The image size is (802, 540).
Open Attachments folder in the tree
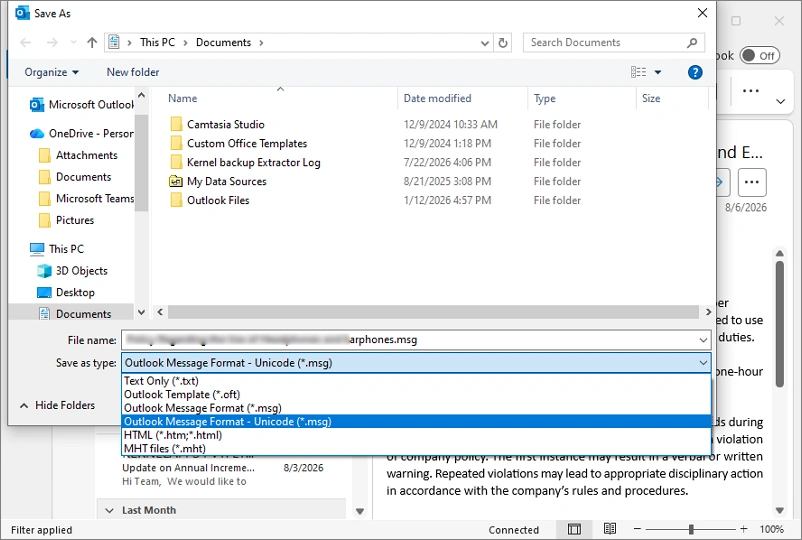click(x=78, y=155)
